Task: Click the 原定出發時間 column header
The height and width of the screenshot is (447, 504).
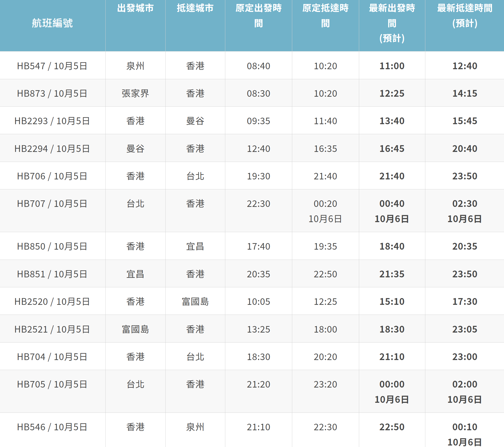Action: (258, 15)
